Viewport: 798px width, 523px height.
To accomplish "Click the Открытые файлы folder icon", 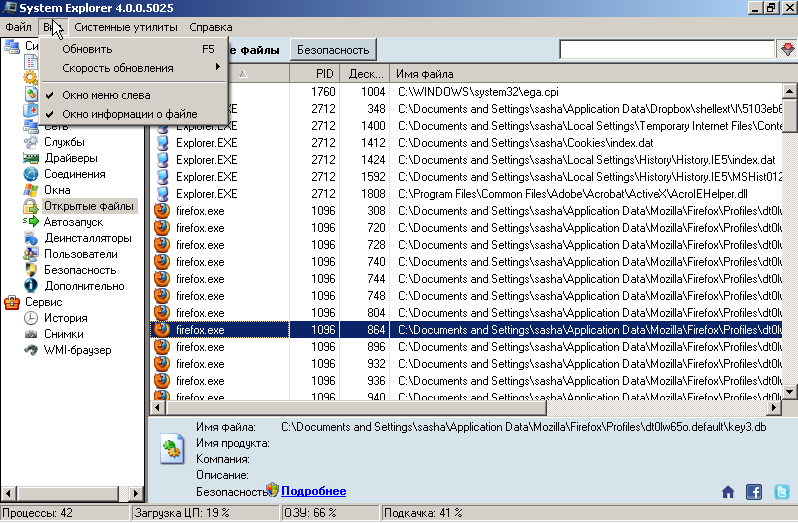I will click(x=31, y=206).
